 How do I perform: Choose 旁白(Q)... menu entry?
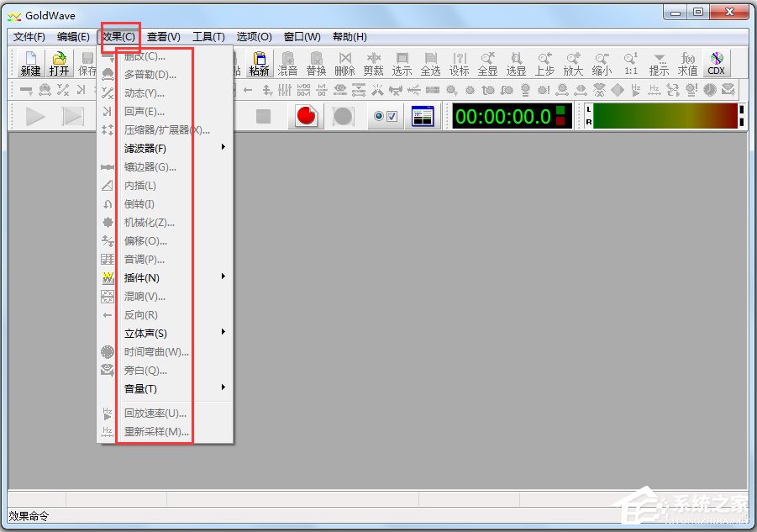click(x=166, y=371)
